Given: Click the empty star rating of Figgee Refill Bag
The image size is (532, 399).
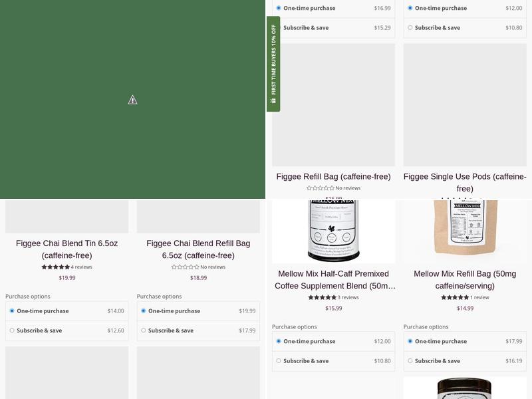Looking at the screenshot, I should (321, 188).
